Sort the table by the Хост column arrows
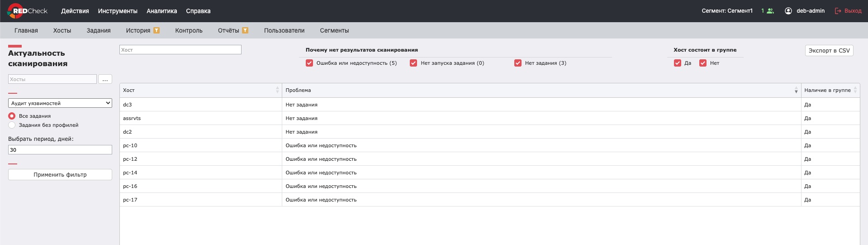 (277, 90)
